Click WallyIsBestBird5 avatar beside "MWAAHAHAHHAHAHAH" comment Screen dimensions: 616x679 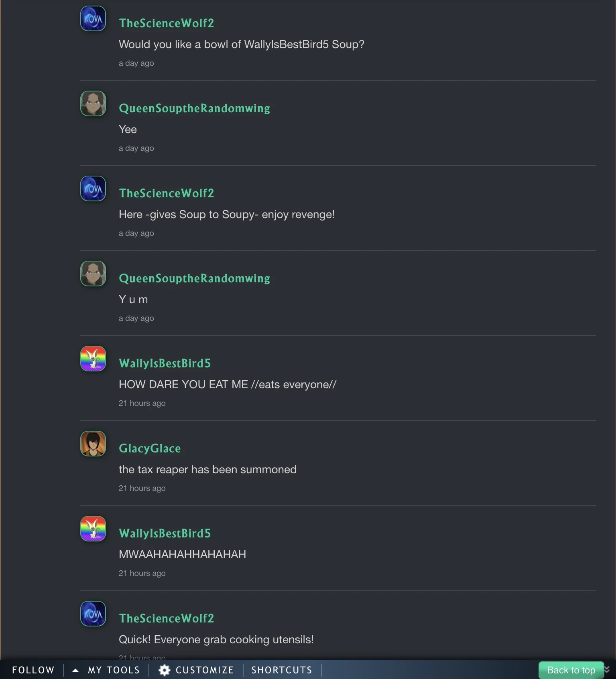93,529
